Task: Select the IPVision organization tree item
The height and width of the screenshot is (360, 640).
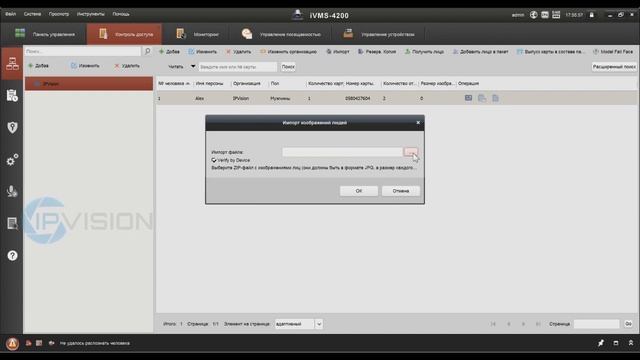Action: 89,84
